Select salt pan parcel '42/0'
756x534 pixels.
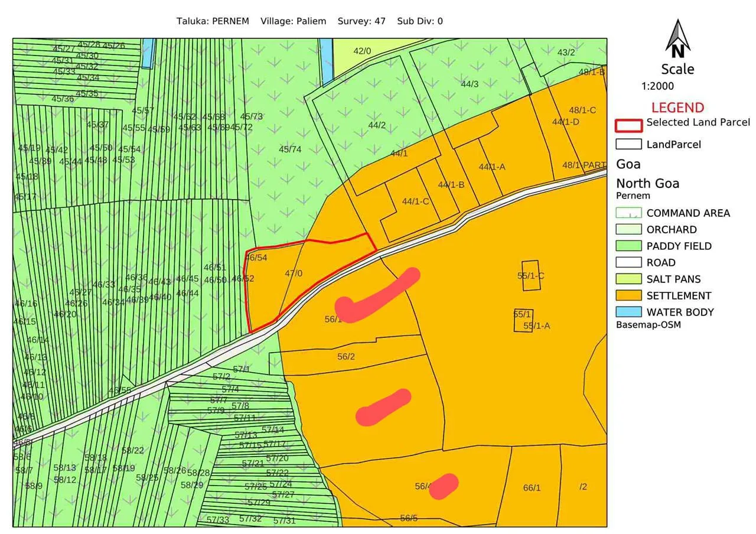tap(362, 51)
